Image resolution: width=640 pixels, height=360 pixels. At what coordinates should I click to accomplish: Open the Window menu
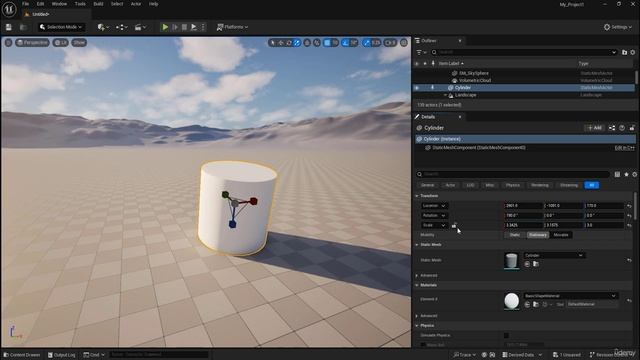pos(59,4)
